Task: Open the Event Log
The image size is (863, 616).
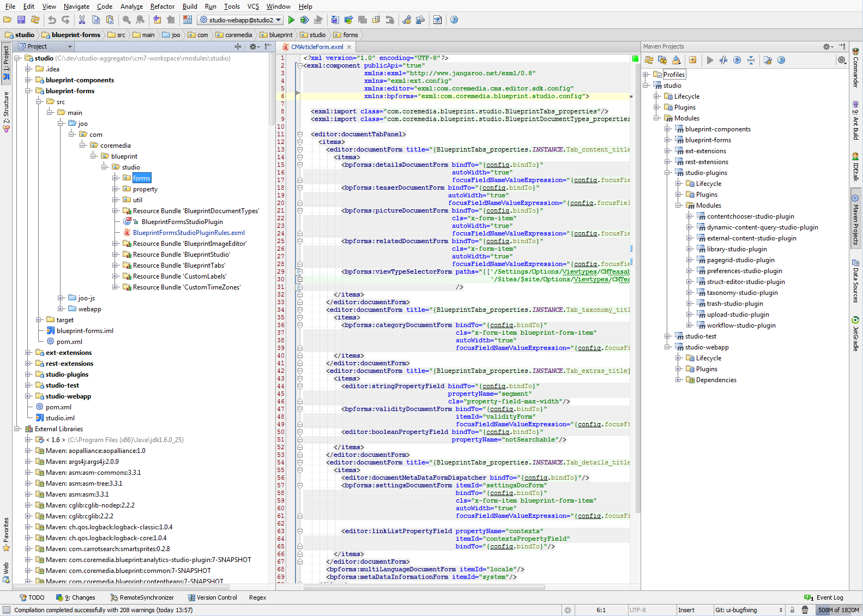Action: (824, 597)
